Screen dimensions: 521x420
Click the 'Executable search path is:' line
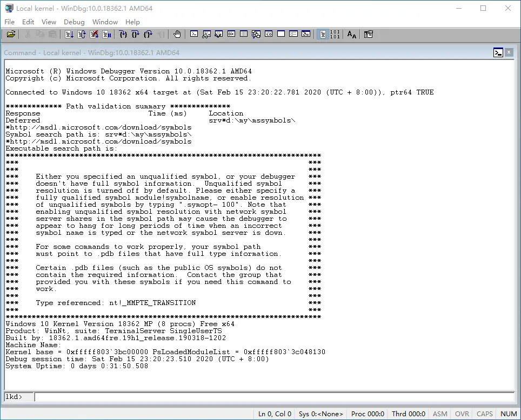(62, 148)
